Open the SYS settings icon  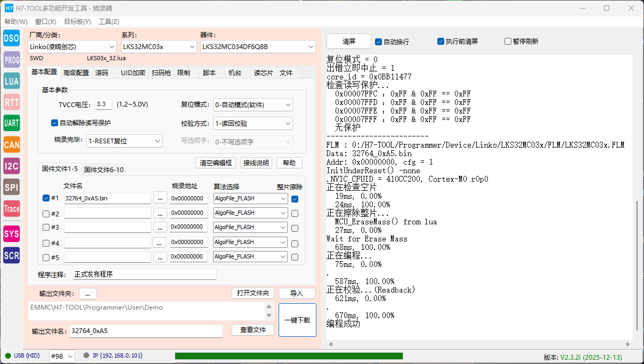[x=11, y=233]
